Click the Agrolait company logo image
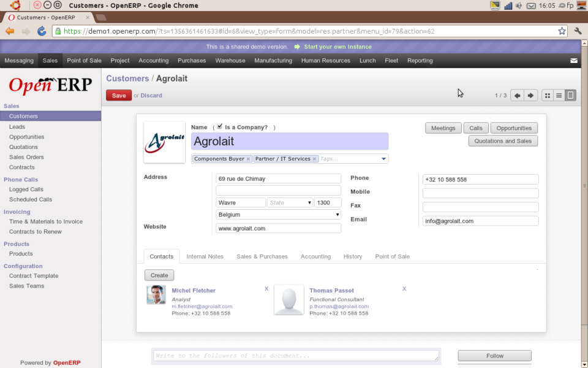This screenshot has height=368, width=588. coord(165,142)
